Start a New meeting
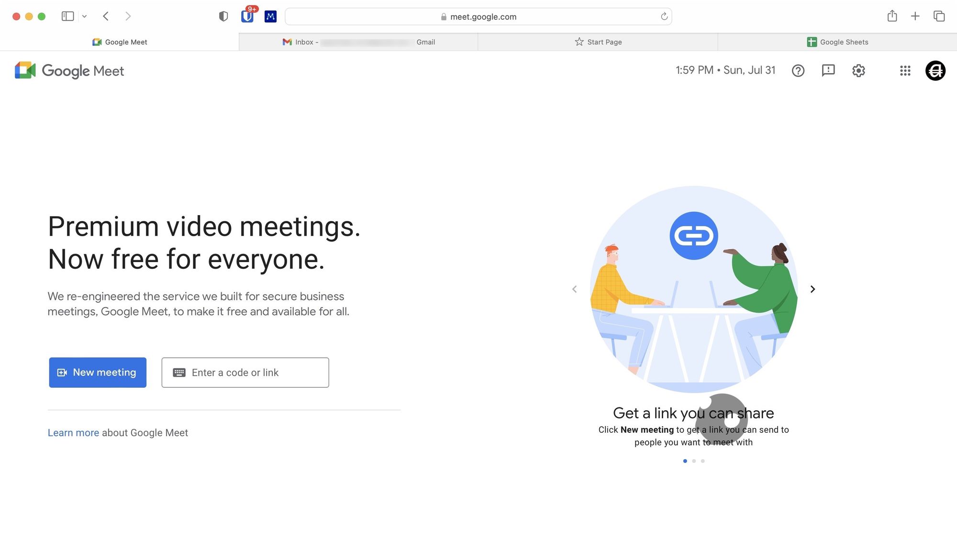 (98, 372)
